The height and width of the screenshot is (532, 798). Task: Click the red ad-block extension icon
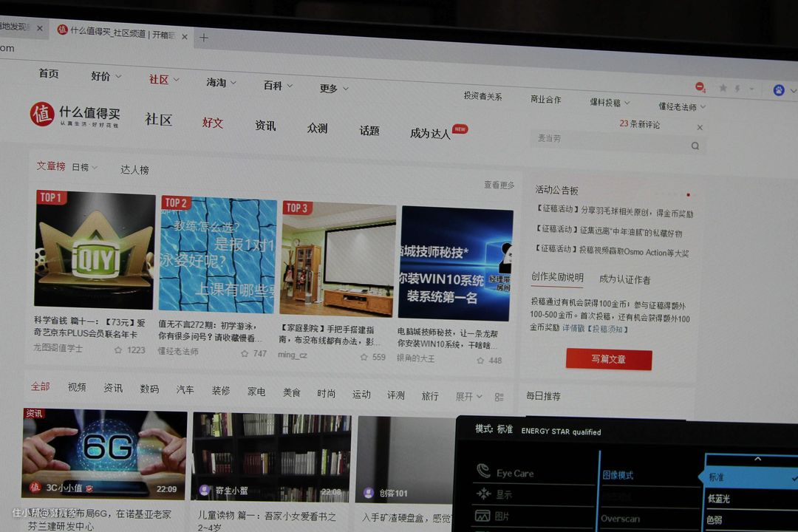tap(699, 86)
